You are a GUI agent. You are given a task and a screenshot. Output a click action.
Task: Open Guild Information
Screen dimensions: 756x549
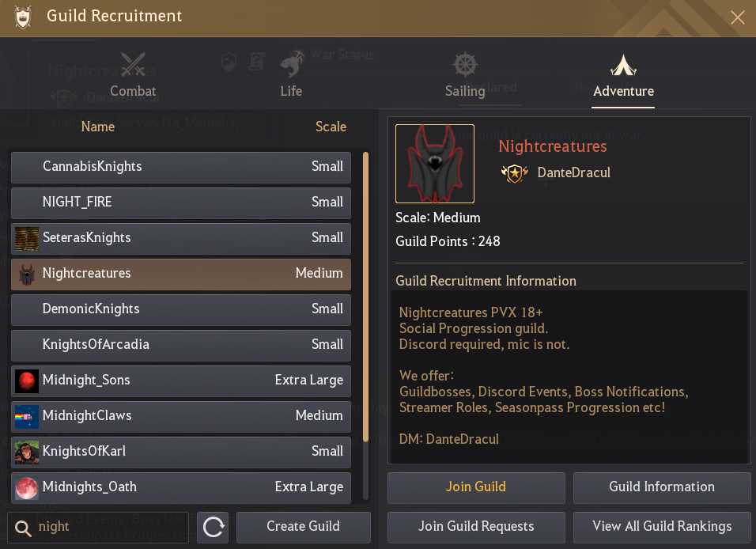(x=661, y=487)
